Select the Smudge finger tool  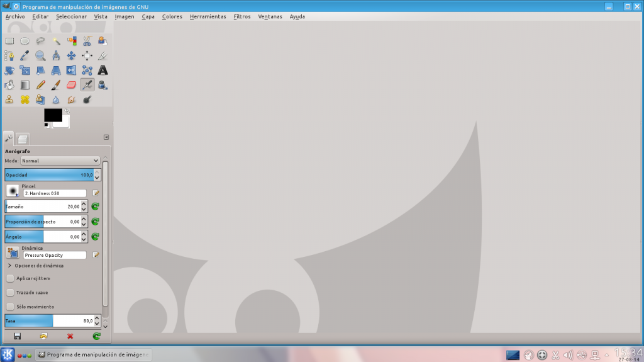72,99
